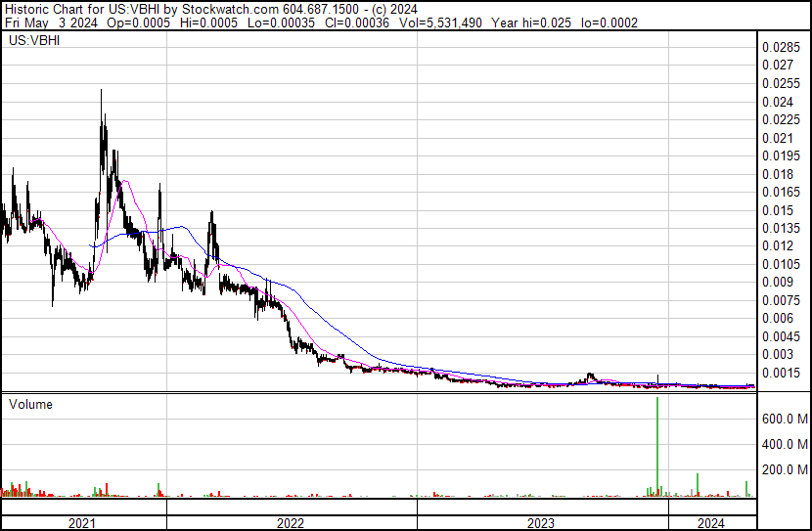Click the 0.0285 price axis label
Screen dimensions: 812x531
[x=780, y=47]
